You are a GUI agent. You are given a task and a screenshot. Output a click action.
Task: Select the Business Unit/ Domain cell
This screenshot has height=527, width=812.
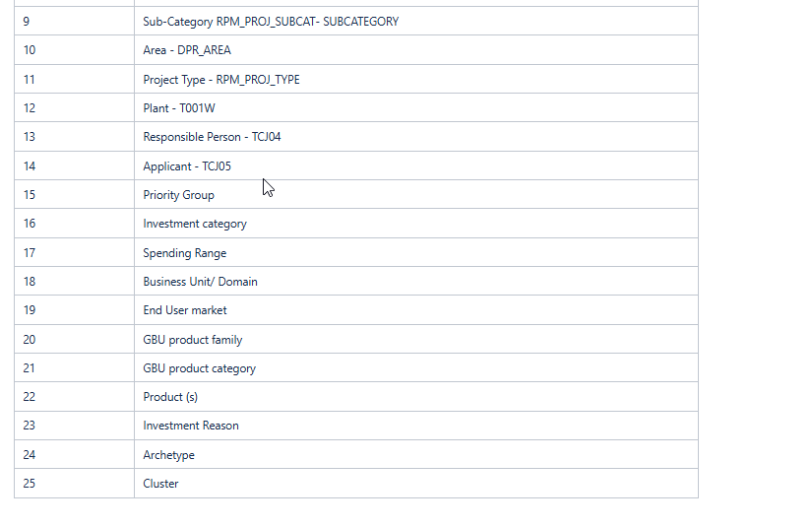pyautogui.click(x=200, y=282)
